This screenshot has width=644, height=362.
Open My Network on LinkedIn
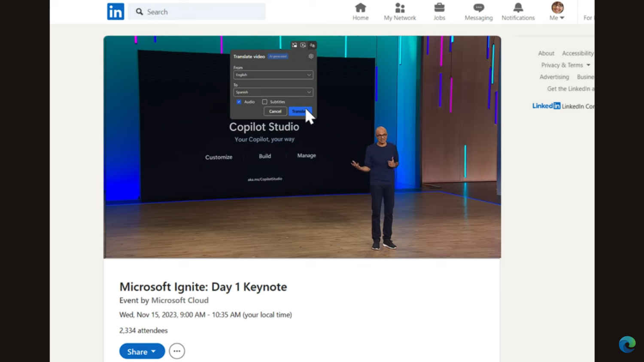pos(400,11)
